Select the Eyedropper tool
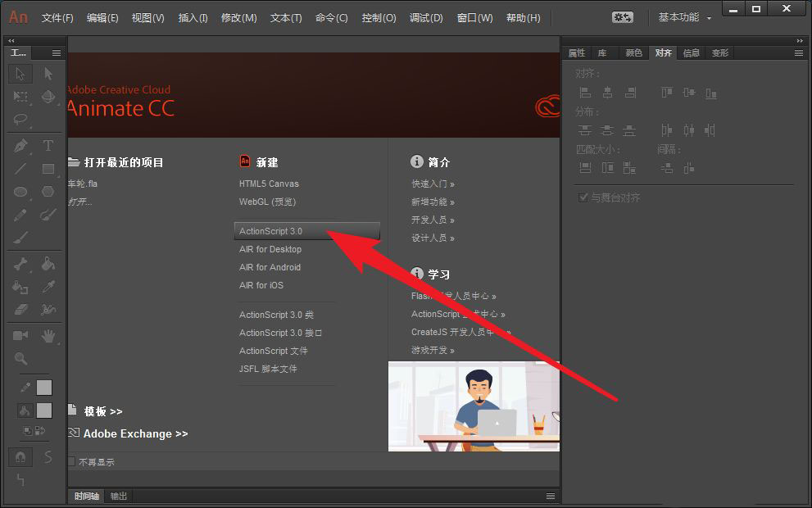 (x=48, y=287)
